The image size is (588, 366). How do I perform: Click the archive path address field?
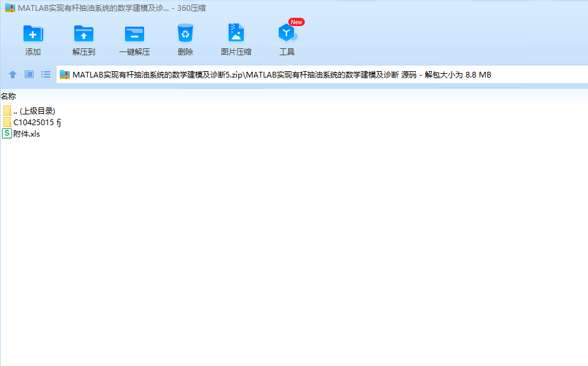[322, 75]
